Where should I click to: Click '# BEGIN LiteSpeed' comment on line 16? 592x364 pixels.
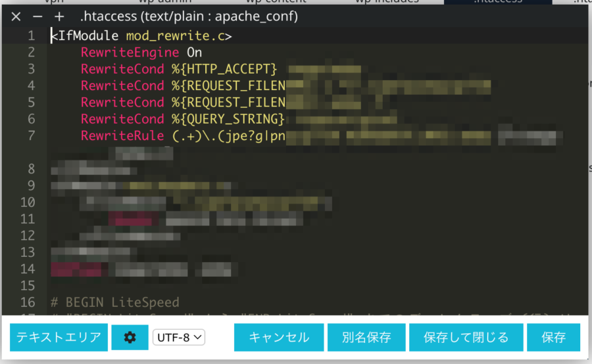(114, 302)
